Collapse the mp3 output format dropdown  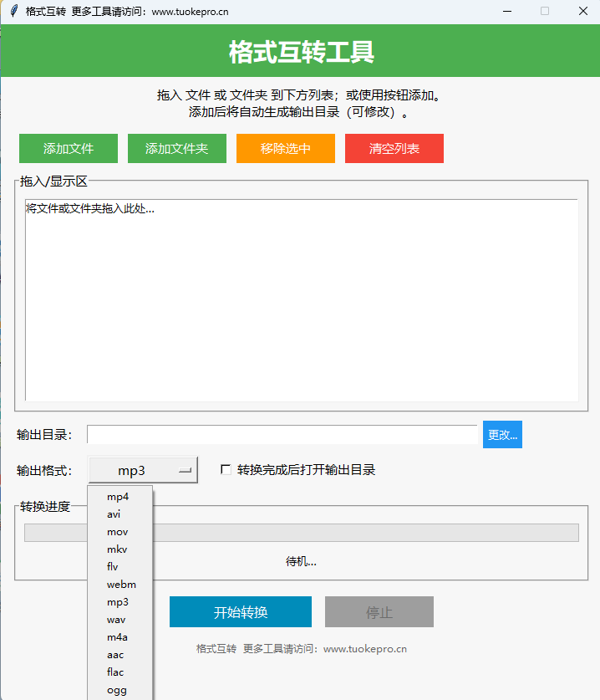point(143,471)
